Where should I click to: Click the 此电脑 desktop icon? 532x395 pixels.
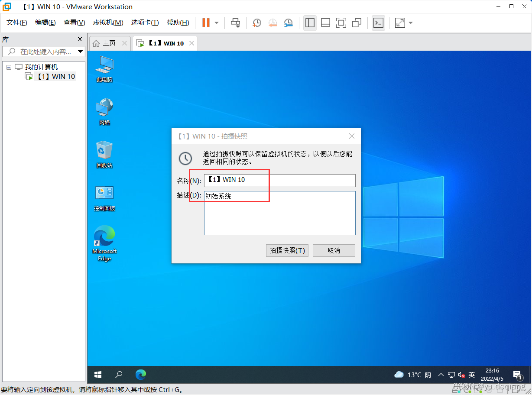[x=104, y=69]
